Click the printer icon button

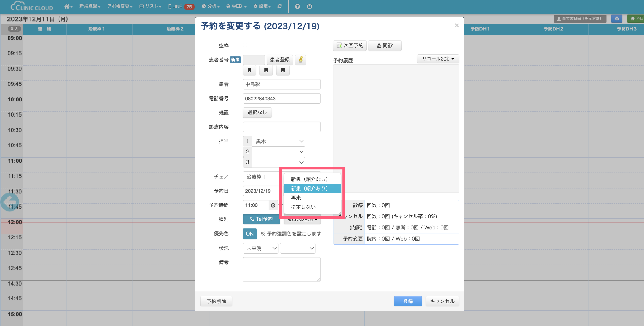click(616, 19)
